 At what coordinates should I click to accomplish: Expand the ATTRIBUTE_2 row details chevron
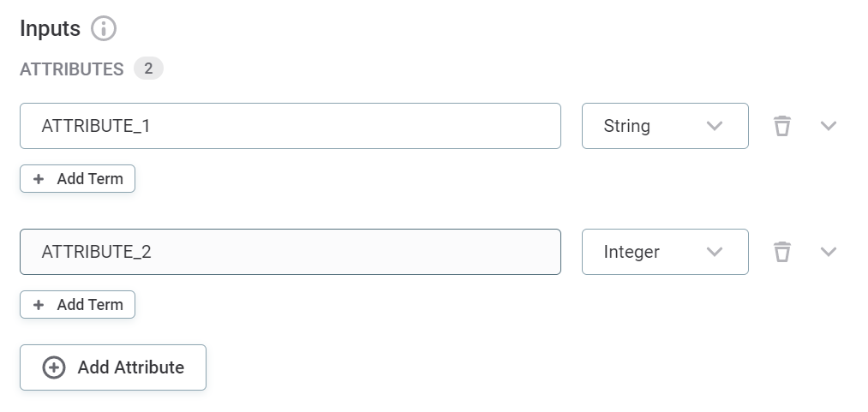828,252
